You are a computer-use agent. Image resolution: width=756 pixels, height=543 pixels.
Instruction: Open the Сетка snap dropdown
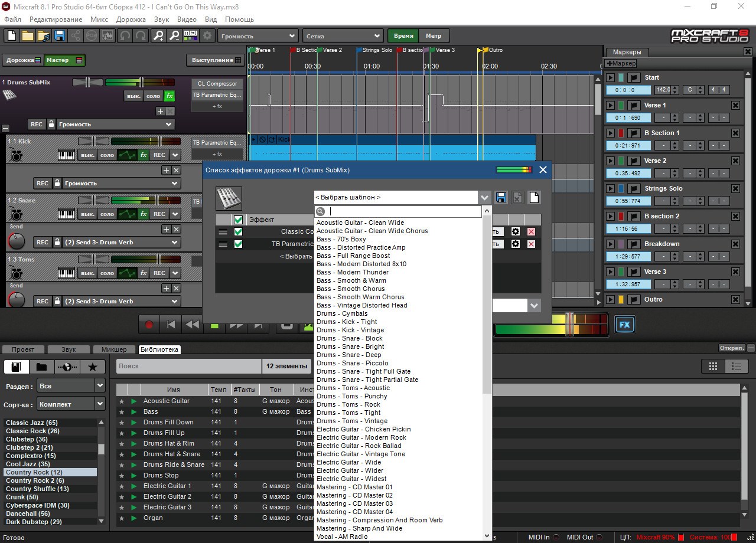click(343, 36)
